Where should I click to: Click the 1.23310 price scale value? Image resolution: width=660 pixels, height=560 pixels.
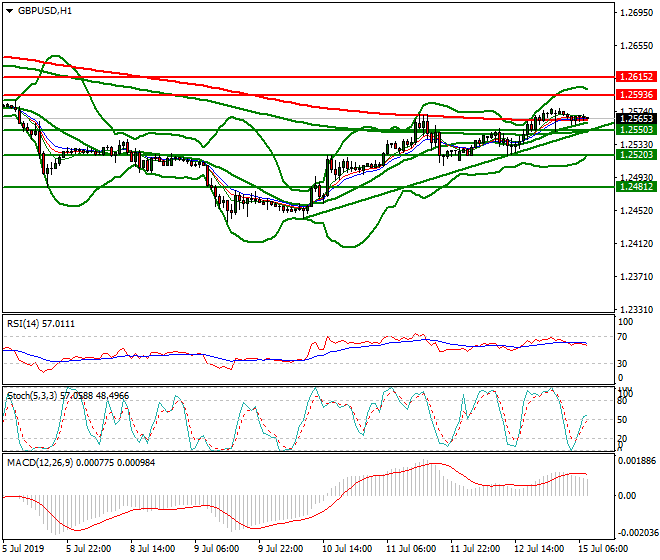(x=637, y=309)
